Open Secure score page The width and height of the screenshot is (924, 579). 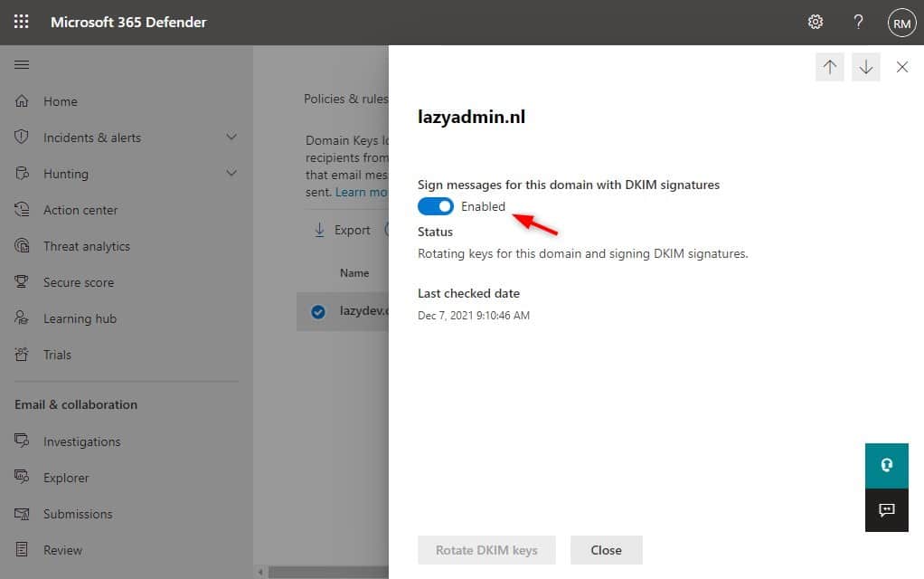click(x=79, y=282)
